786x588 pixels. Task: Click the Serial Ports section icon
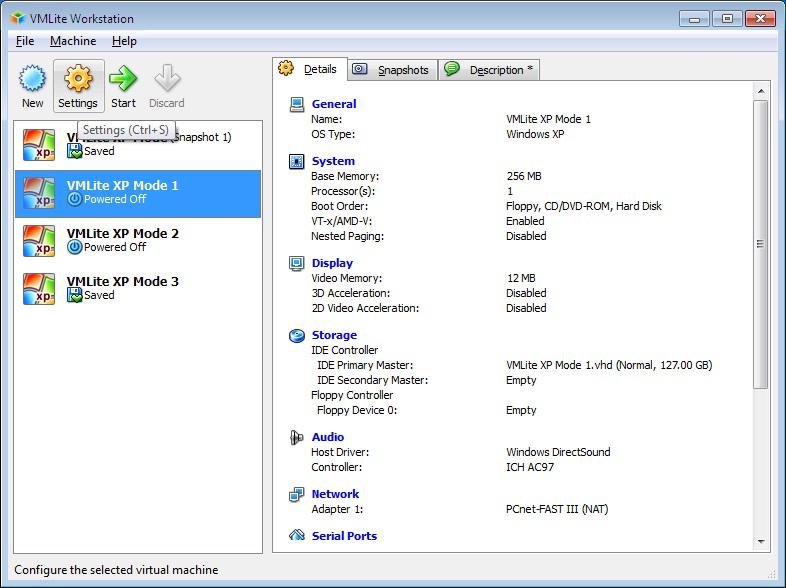coord(297,535)
